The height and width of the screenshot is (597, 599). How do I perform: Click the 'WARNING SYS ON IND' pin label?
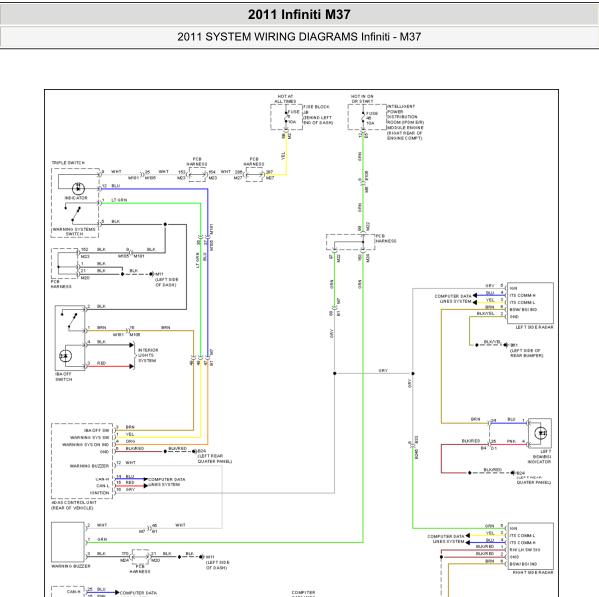pyautogui.click(x=86, y=445)
